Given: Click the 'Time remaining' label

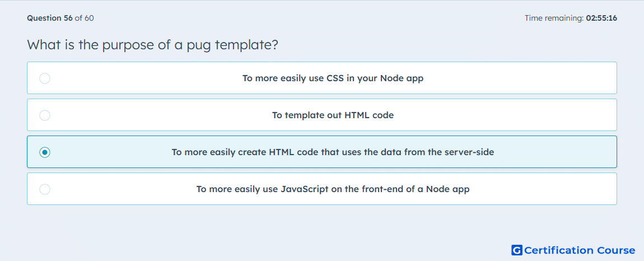Looking at the screenshot, I should [x=555, y=18].
